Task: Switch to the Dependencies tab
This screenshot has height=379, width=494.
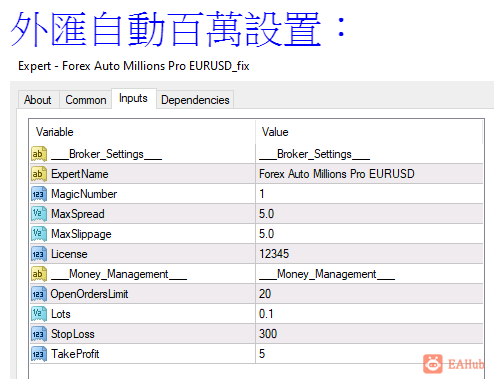Action: pyautogui.click(x=195, y=100)
